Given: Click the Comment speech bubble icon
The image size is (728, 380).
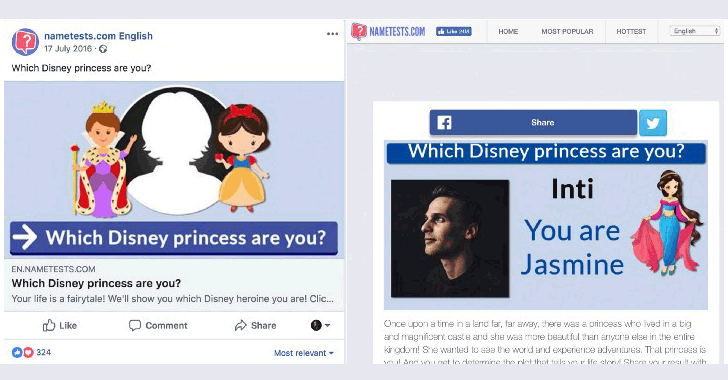Looking at the screenshot, I should (135, 325).
